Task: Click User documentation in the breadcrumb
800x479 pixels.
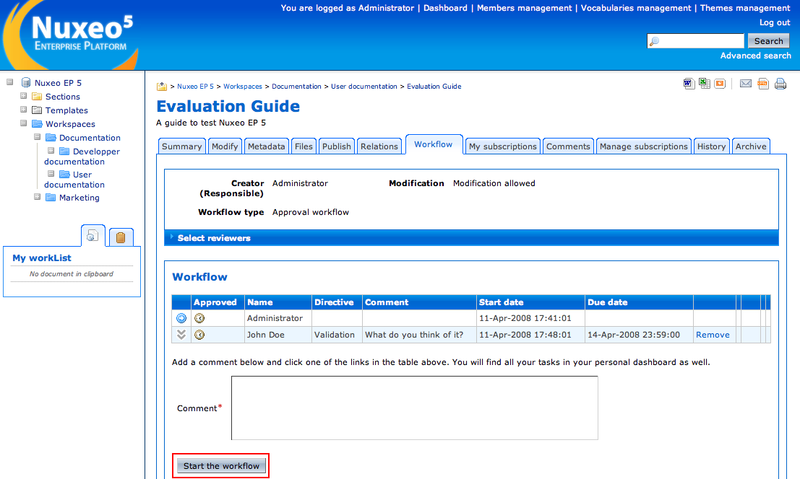Action: (364, 86)
